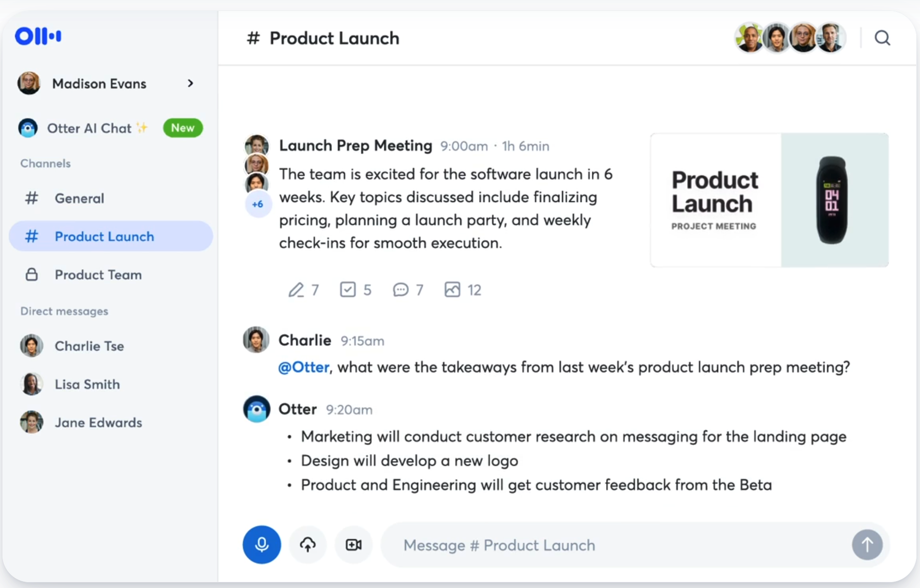Click the @Otter mention link
The height and width of the screenshot is (588, 920).
coord(304,367)
